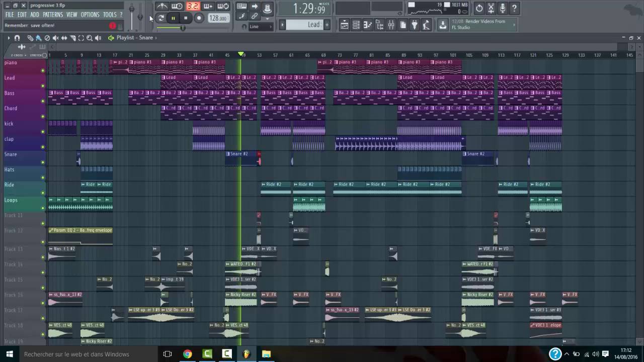
Task: Toggle the countdown before recording button
Action: [193, 7]
